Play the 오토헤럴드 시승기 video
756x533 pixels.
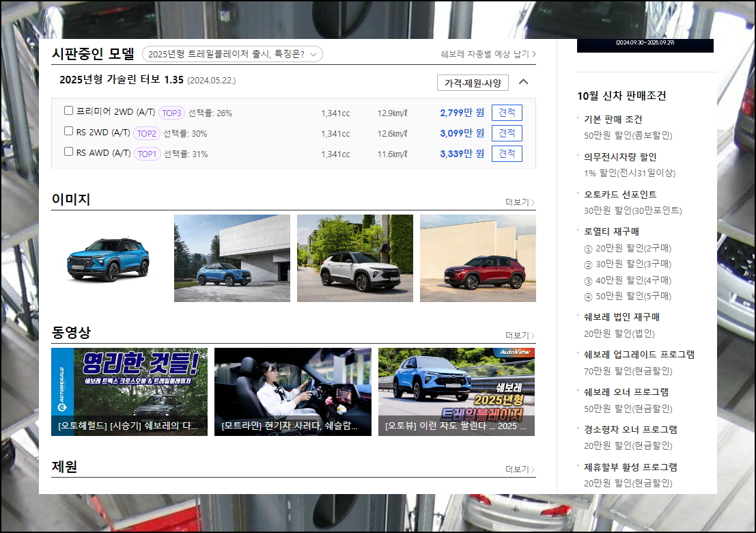129,392
